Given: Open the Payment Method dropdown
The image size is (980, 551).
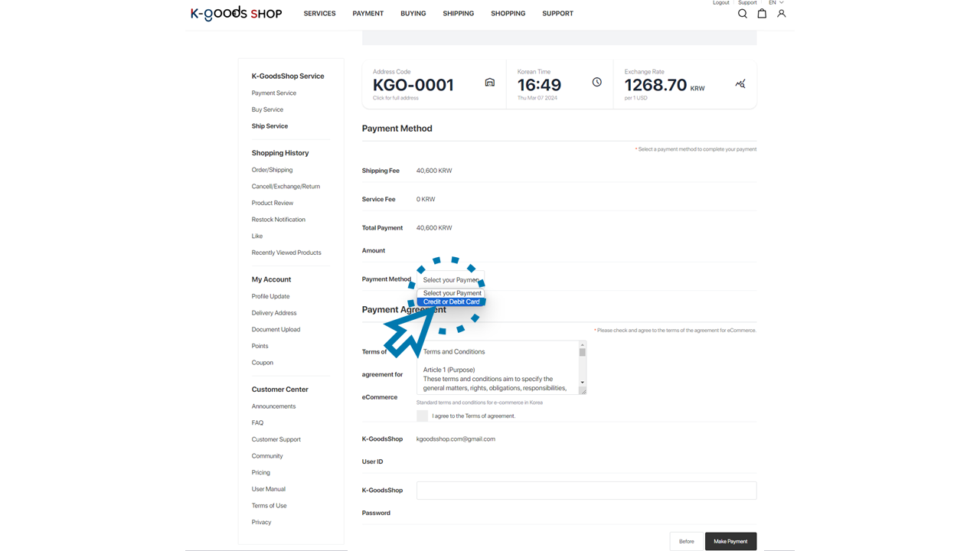Looking at the screenshot, I should [450, 280].
